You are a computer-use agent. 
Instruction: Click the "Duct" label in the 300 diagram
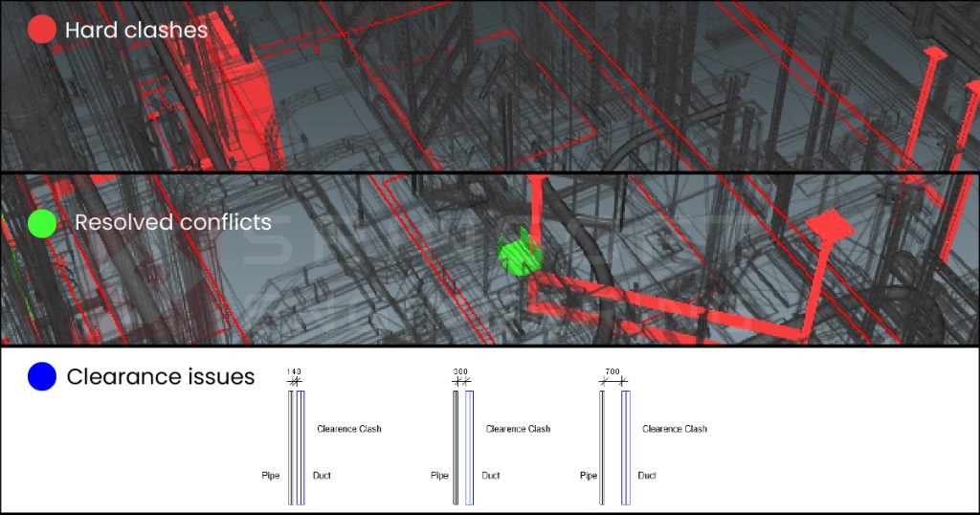click(491, 476)
